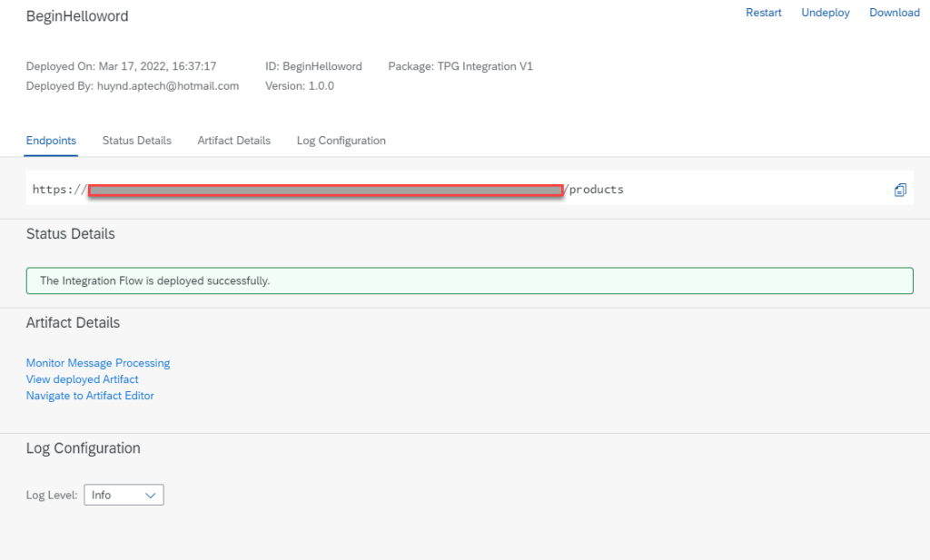Click the redacted host part of the endpoint URL
The image size is (930, 560).
(325, 190)
